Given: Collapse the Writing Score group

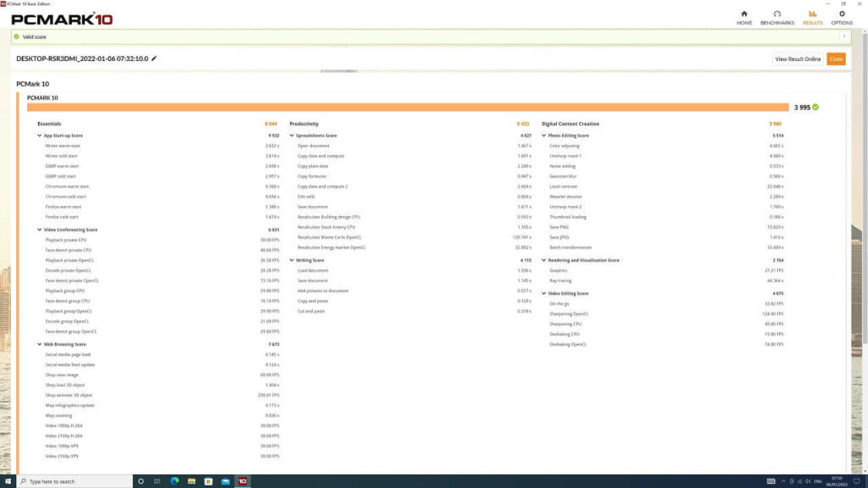Looking at the screenshot, I should [292, 260].
